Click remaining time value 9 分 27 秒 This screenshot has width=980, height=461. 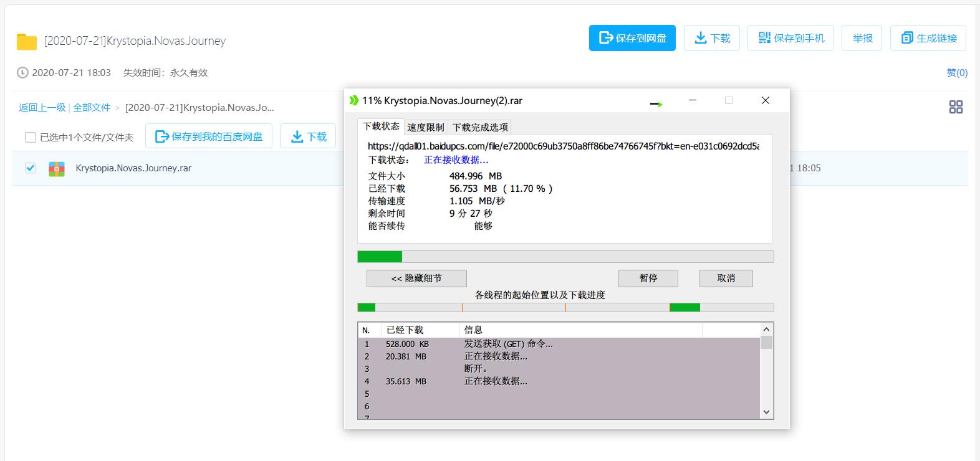471,214
